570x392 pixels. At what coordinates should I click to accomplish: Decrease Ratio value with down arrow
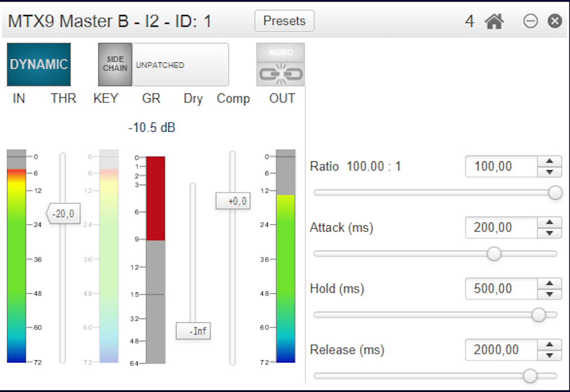click(550, 172)
